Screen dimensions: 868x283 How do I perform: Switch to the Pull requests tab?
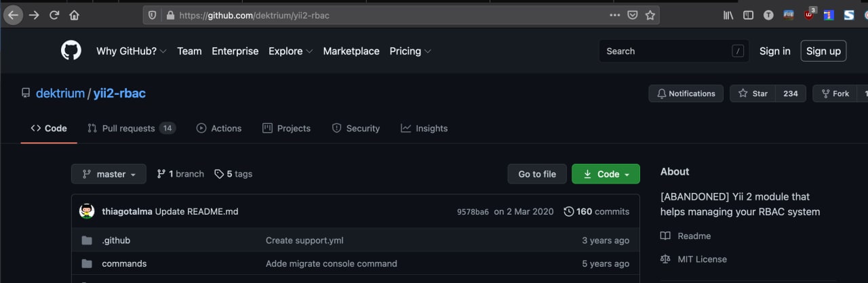pyautogui.click(x=132, y=128)
